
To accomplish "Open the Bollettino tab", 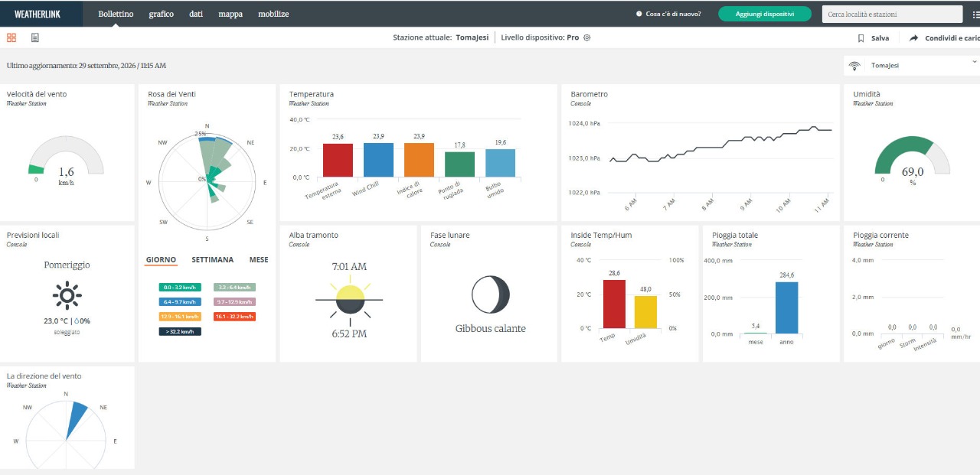I will 116,14.
